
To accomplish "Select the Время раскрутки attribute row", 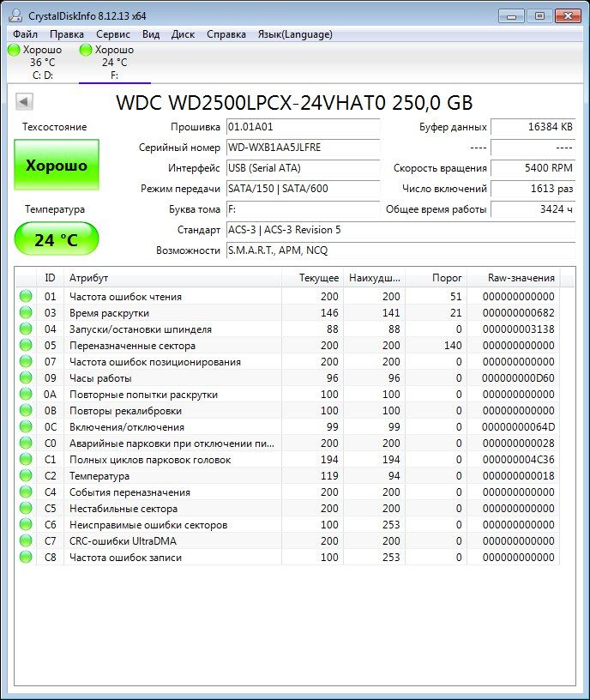I will click(288, 312).
